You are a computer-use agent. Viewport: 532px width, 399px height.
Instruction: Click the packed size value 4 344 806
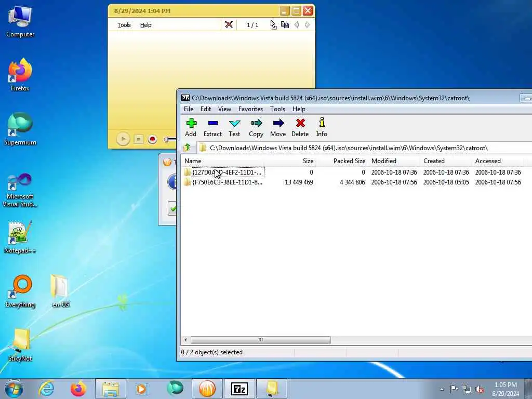(x=353, y=182)
